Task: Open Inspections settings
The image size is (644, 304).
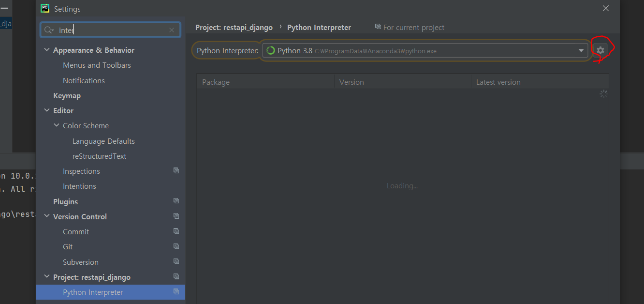Action: (x=81, y=171)
